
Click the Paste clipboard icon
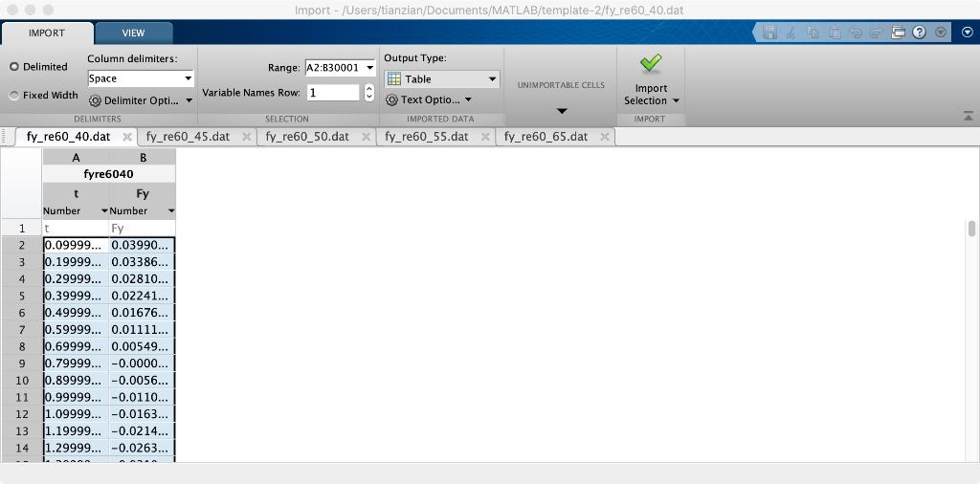coord(834,33)
